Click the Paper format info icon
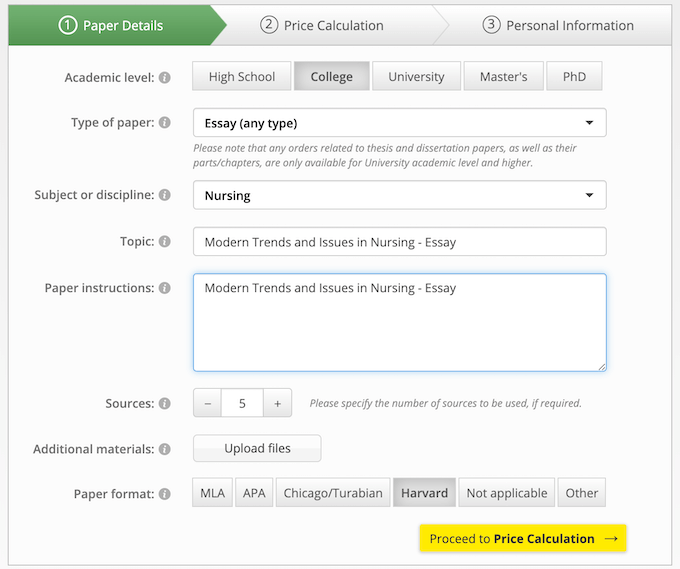 pyautogui.click(x=165, y=494)
